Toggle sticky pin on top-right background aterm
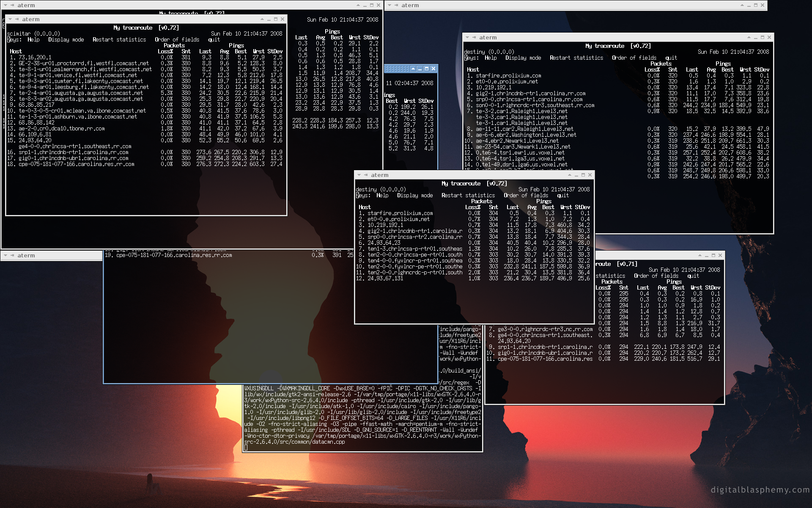This screenshot has width=812, height=508. (x=396, y=6)
